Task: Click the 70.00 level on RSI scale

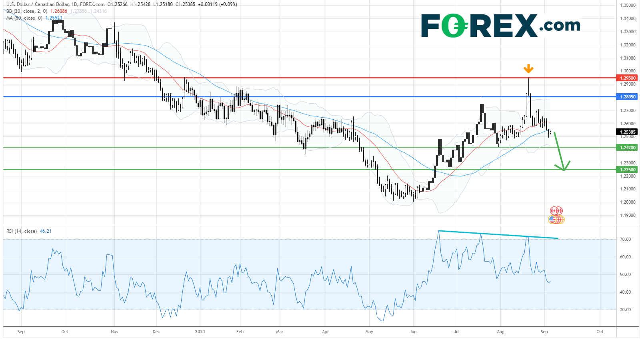Action: click(x=625, y=239)
